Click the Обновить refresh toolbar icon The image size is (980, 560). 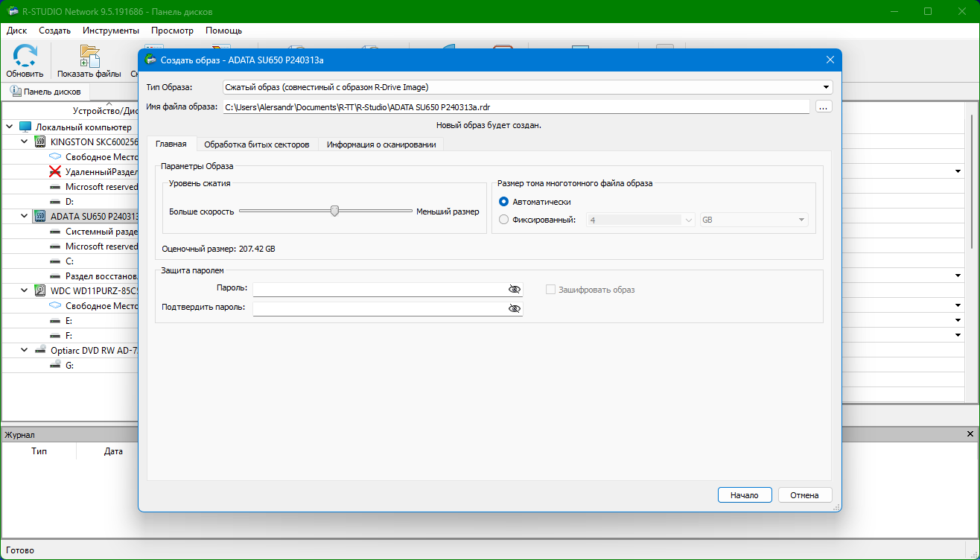25,57
